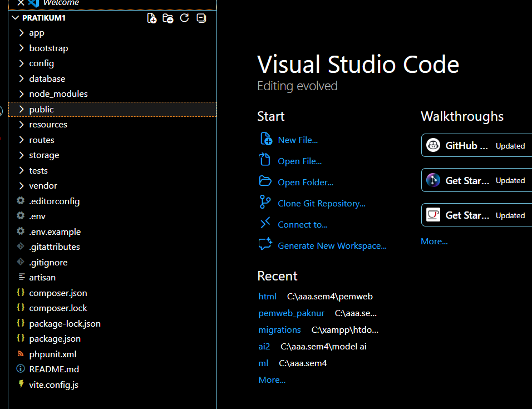Viewport: 532px width, 409px height.
Task: Click the Open Folder... link
Action: 306,182
